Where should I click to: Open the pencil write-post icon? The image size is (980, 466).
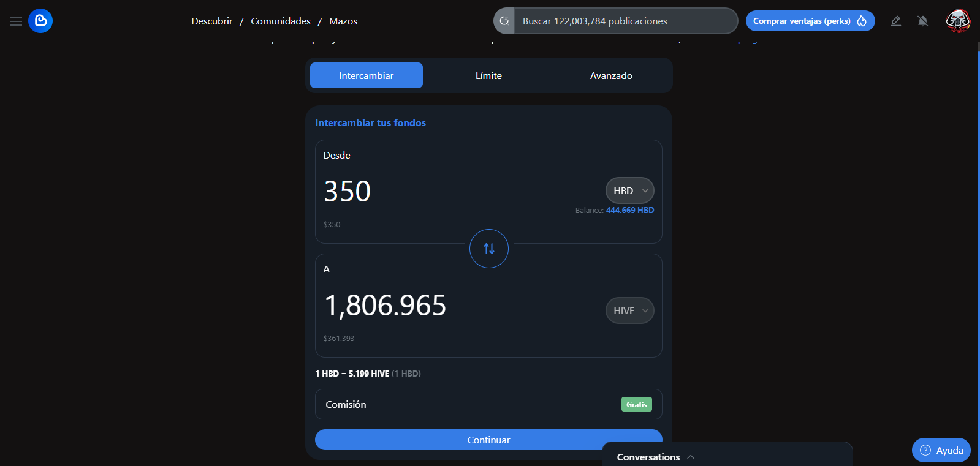[x=896, y=21]
